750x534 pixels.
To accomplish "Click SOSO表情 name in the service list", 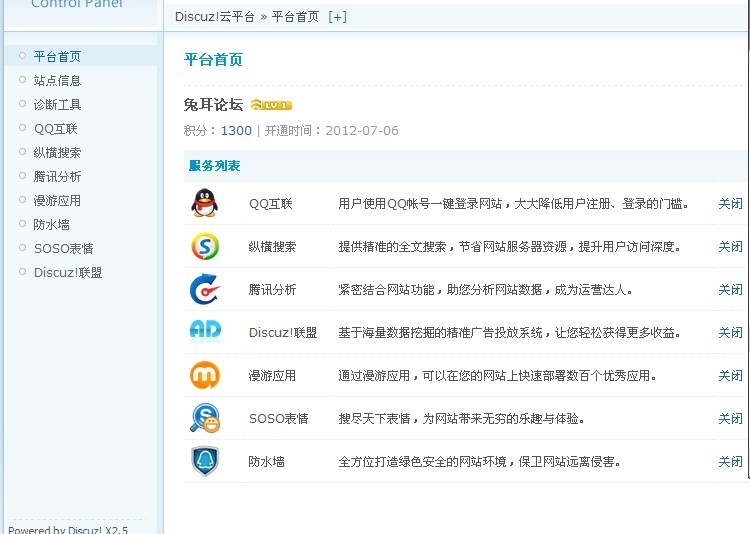I will click(279, 419).
